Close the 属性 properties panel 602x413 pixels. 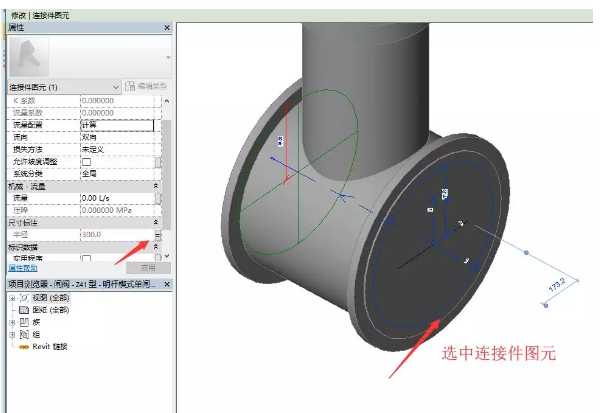click(x=167, y=28)
